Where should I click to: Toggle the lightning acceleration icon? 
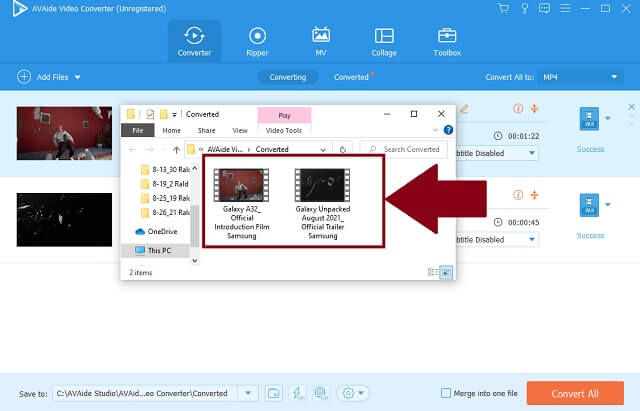[297, 393]
